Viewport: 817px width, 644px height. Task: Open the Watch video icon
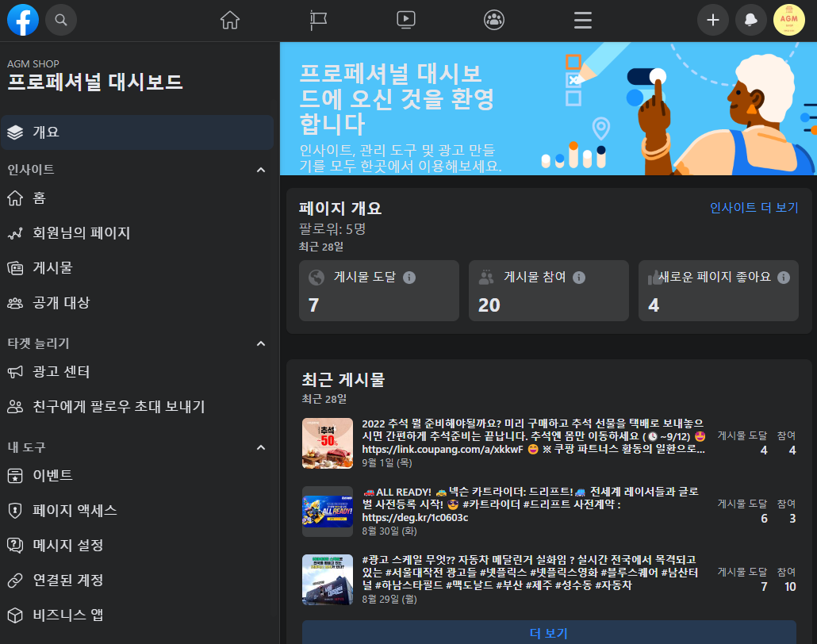point(406,20)
